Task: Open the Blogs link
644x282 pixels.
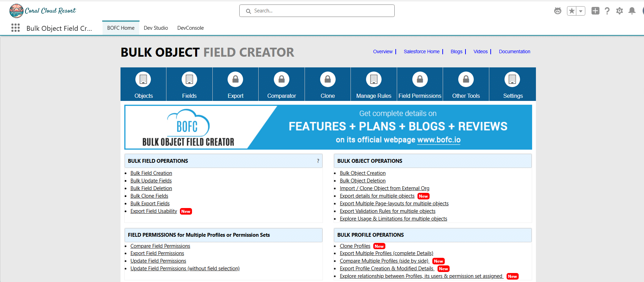Action: pos(456,51)
